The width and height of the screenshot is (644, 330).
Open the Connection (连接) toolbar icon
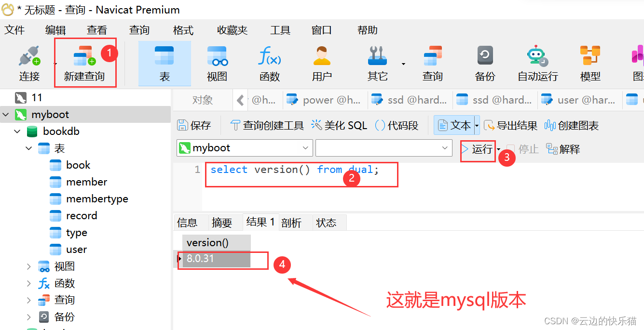29,64
